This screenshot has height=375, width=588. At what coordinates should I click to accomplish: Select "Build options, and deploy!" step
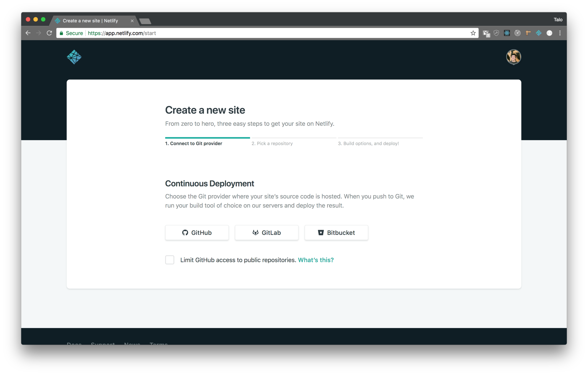click(x=368, y=143)
